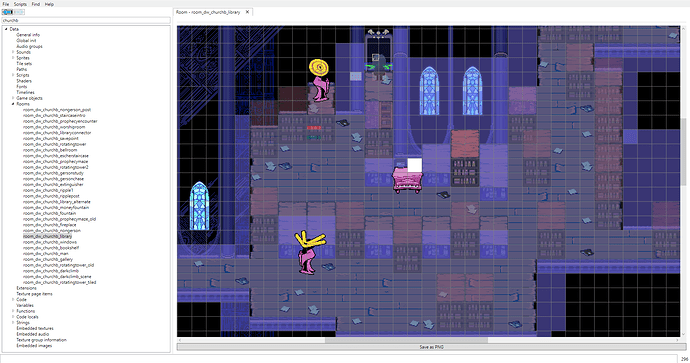
Task: Select Timelines in the tree
Action: [25, 92]
